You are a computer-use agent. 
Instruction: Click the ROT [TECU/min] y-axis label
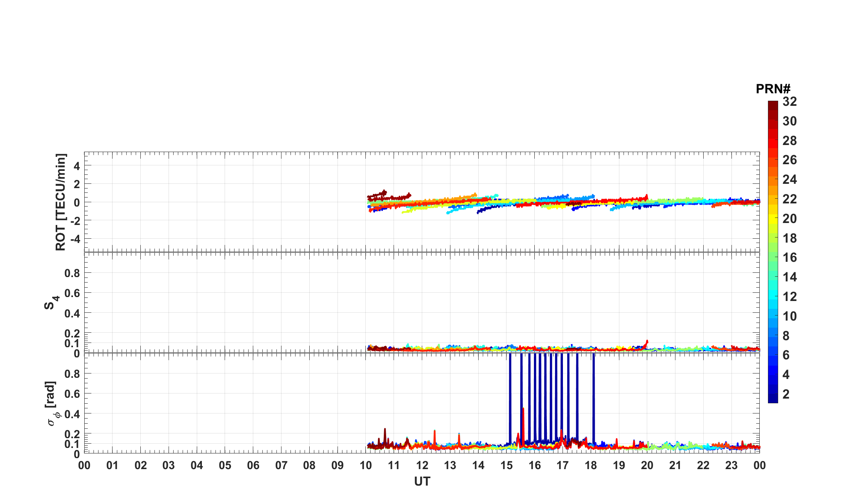coord(61,202)
